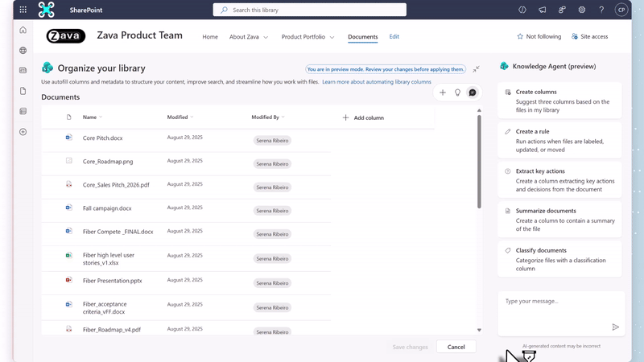Open Fall campaign.docx
This screenshot has width=644, height=362.
click(x=107, y=208)
